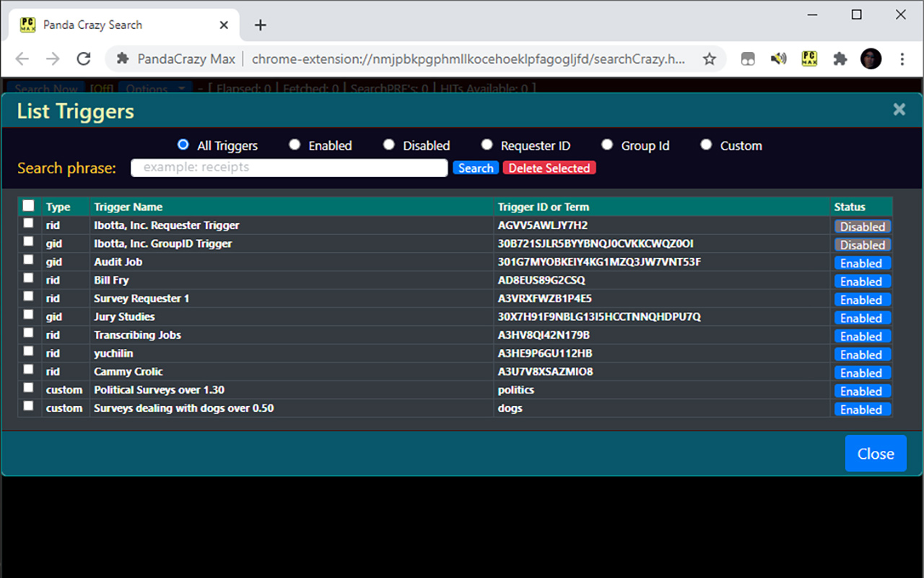Open the user profile avatar
924x578 pixels.
(871, 59)
